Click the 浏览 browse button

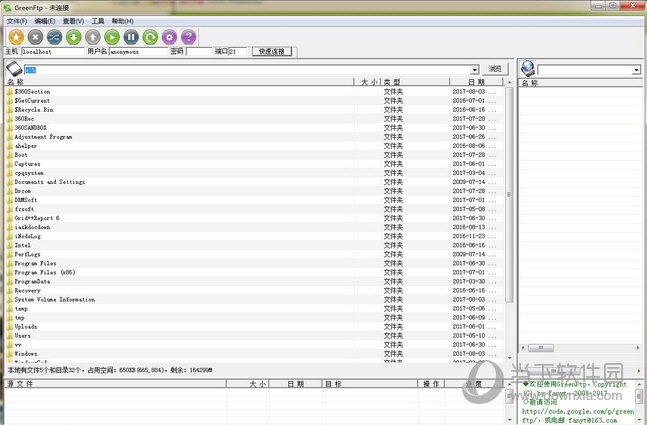click(496, 69)
